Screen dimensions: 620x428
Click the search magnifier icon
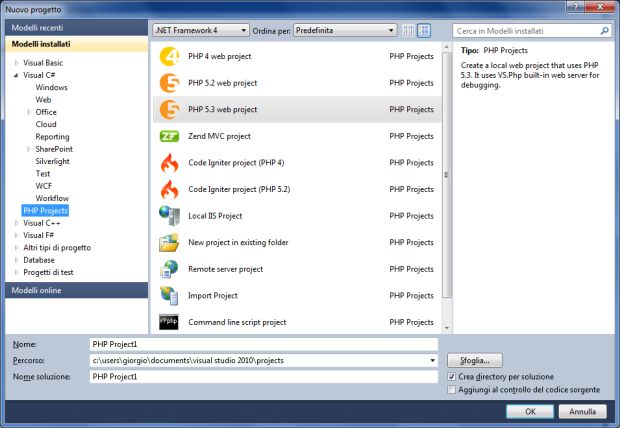pyautogui.click(x=605, y=31)
